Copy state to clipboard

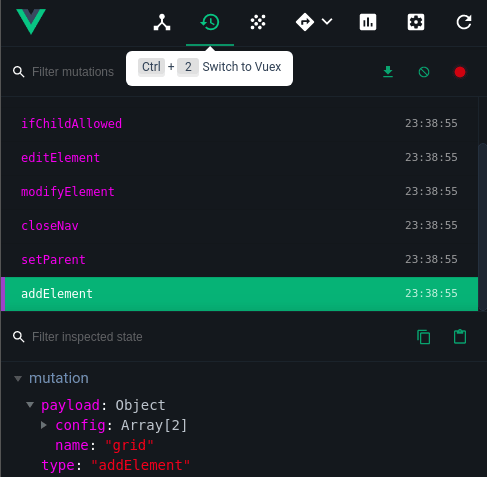pyautogui.click(x=424, y=337)
